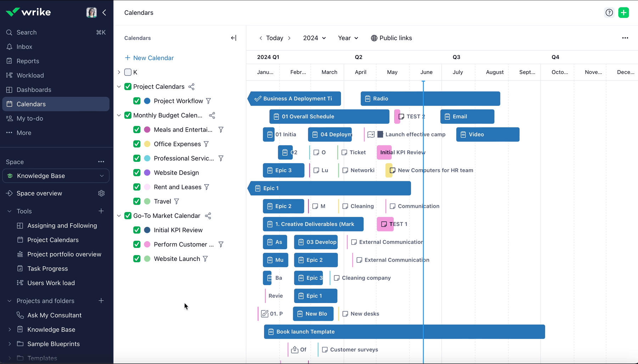The height and width of the screenshot is (364, 638).
Task: Click the Space overview settings gear
Action: click(x=101, y=193)
